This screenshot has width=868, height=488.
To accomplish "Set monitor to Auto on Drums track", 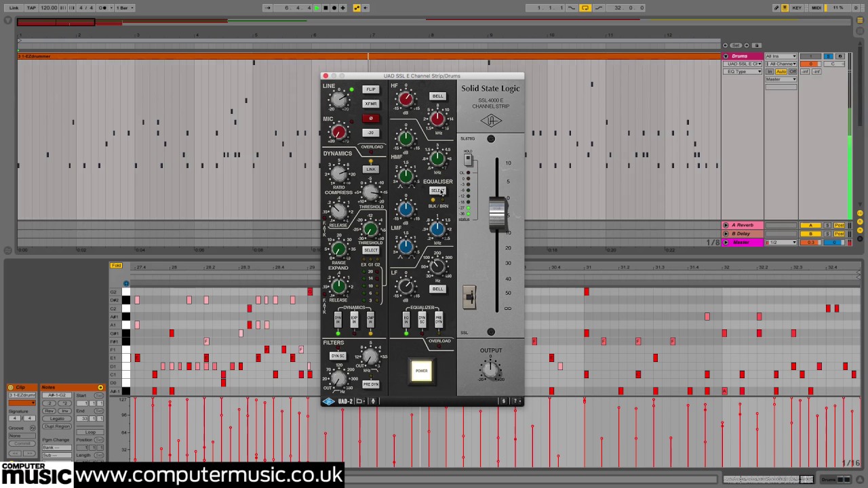I will tap(781, 71).
